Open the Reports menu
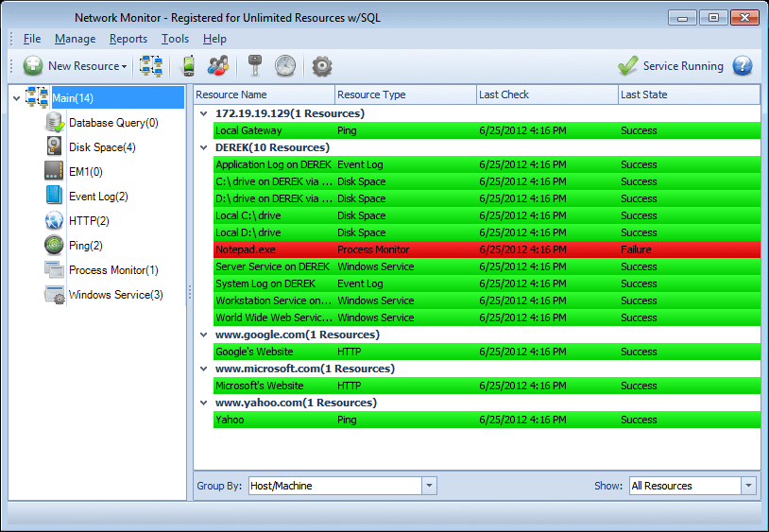The height and width of the screenshot is (532, 769). click(x=128, y=39)
